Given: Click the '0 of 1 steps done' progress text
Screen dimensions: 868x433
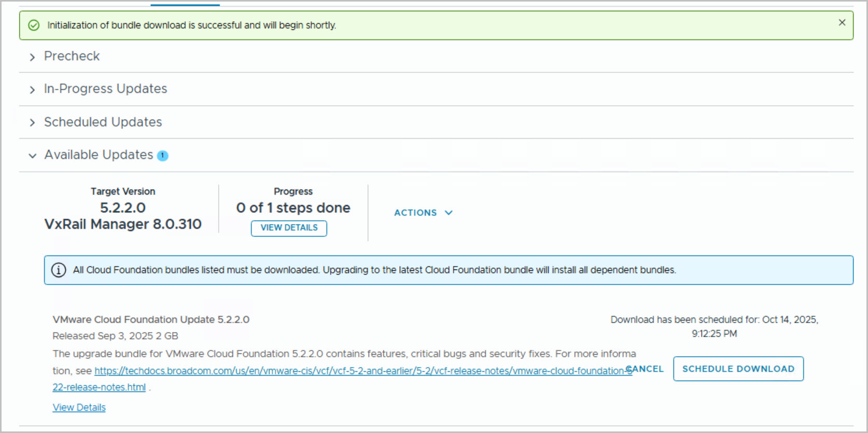Looking at the screenshot, I should [293, 208].
